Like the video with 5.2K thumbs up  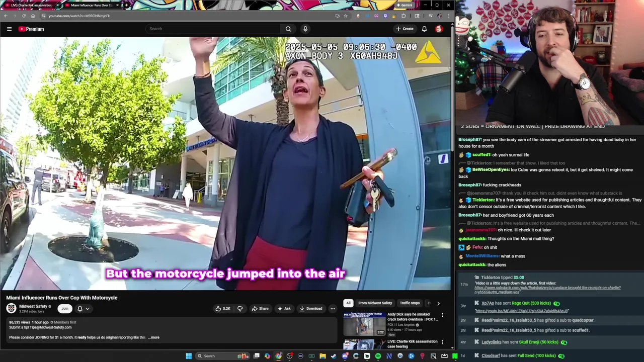click(x=223, y=309)
